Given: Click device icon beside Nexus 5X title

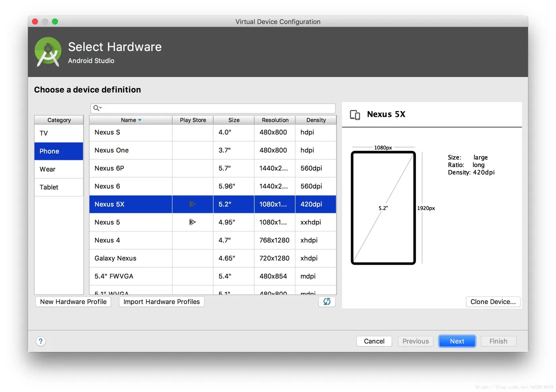Looking at the screenshot, I should (355, 115).
